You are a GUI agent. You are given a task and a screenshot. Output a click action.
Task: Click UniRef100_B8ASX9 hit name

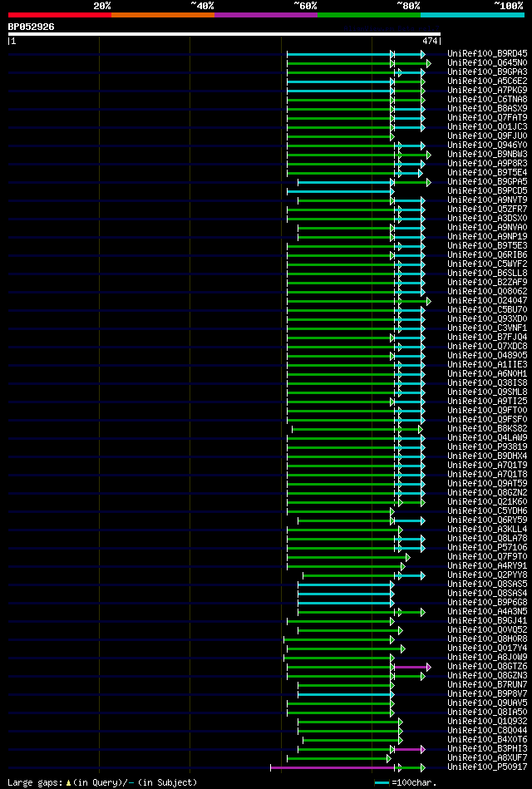[487, 109]
